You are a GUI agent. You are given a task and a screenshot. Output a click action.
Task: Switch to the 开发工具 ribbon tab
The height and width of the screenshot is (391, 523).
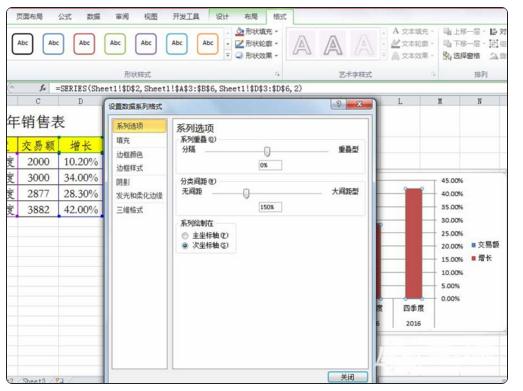(186, 16)
